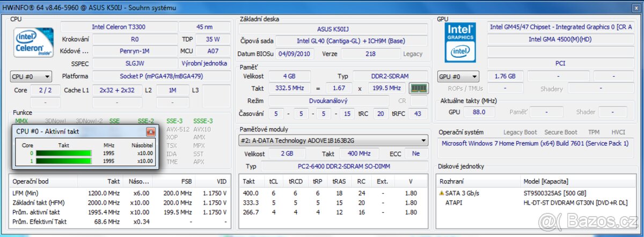Click the PC2-6400 DDR2-SDRAM SO-DIMM field
This screenshot has height=237, width=644.
344,166
